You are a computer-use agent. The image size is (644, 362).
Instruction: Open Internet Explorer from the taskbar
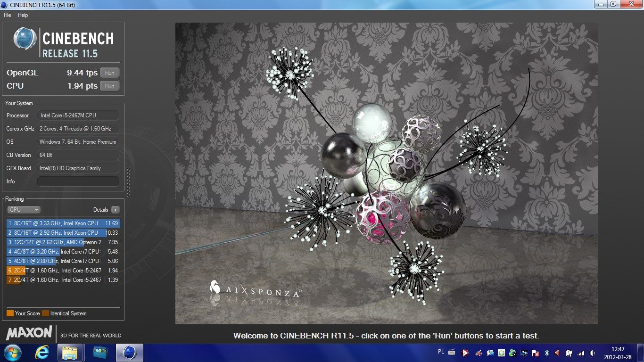pos(41,353)
